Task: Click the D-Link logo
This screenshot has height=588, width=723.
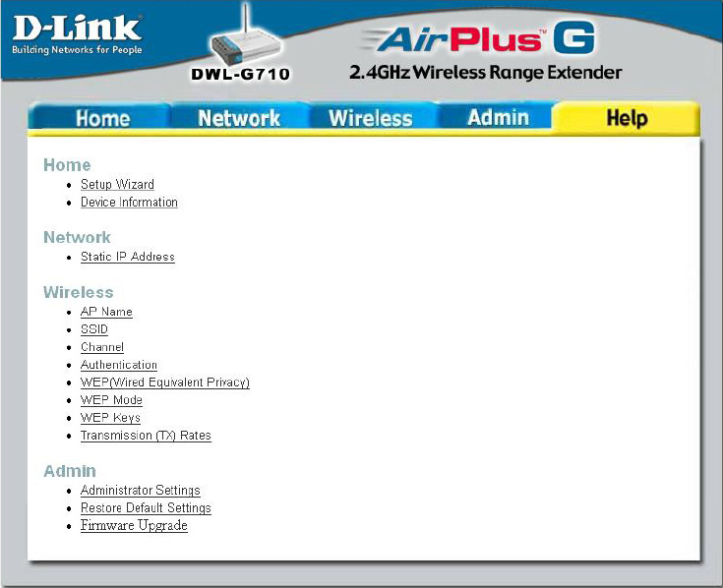Action: (77, 29)
